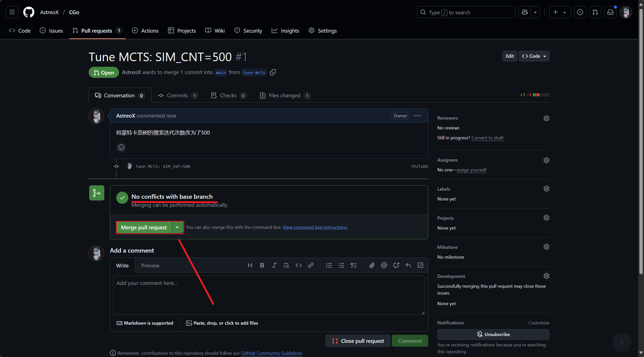Insert a numbered list

329,265
